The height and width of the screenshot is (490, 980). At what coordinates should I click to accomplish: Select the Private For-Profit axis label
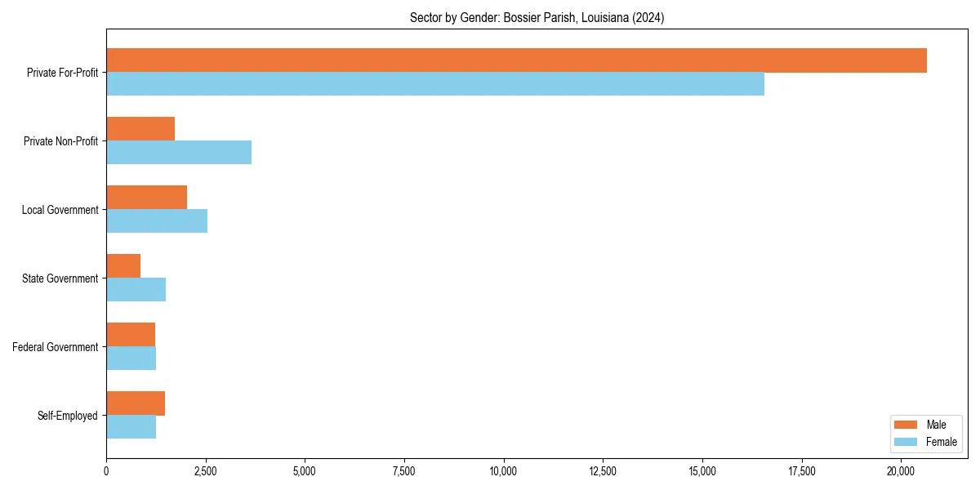(62, 73)
